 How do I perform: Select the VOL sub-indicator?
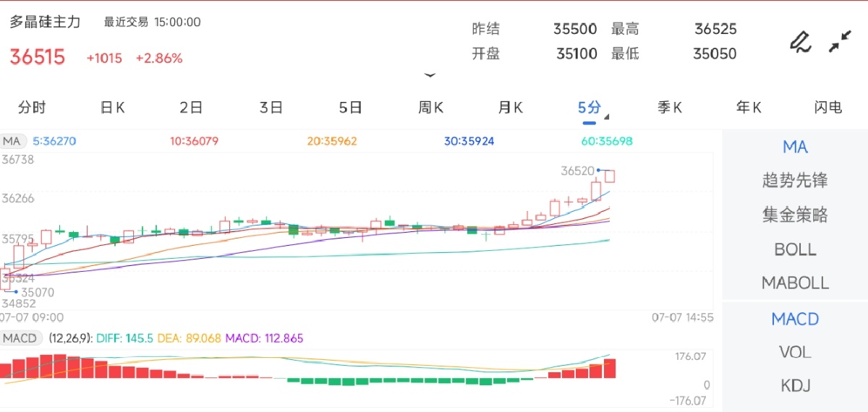tap(795, 353)
